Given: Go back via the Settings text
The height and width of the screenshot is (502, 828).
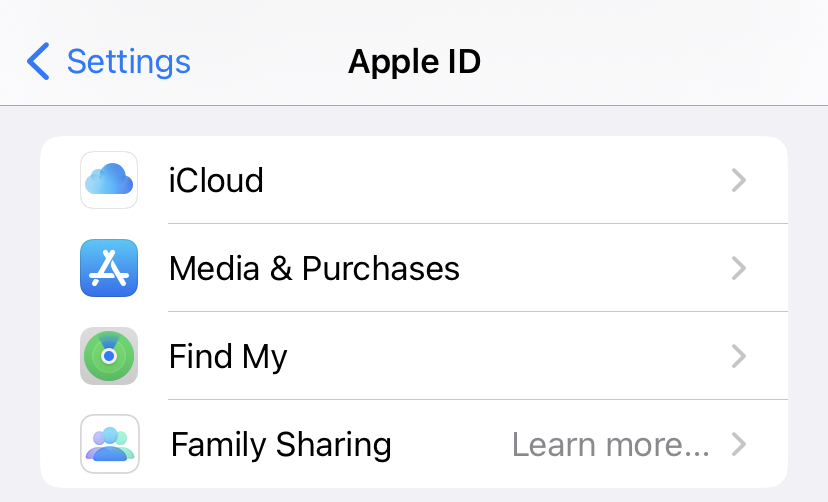Looking at the screenshot, I should click(128, 62).
